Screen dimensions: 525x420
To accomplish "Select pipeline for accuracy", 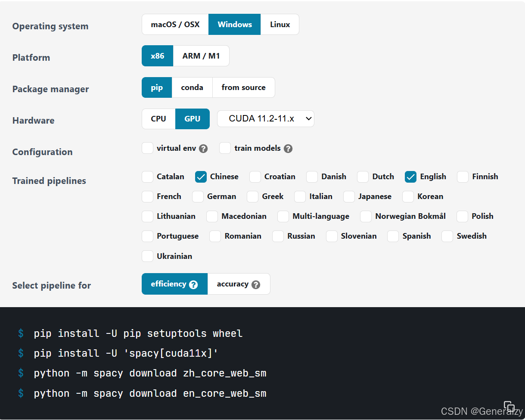I will [239, 284].
